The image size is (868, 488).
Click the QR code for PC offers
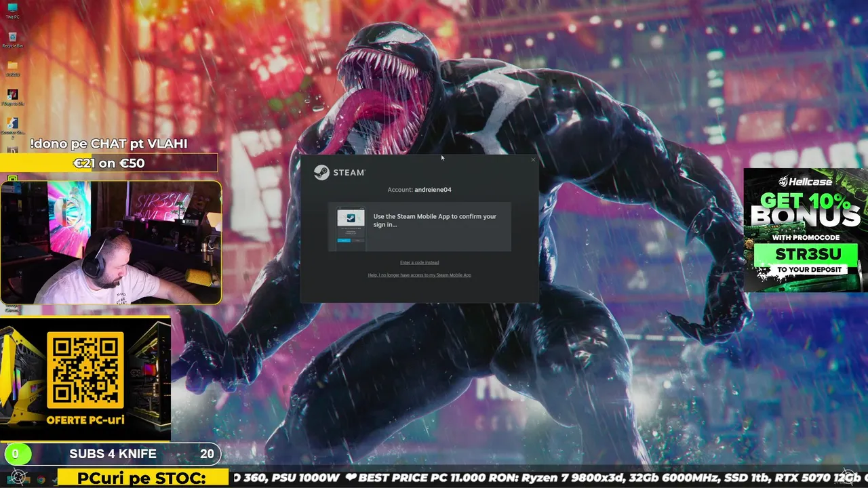[x=85, y=369]
